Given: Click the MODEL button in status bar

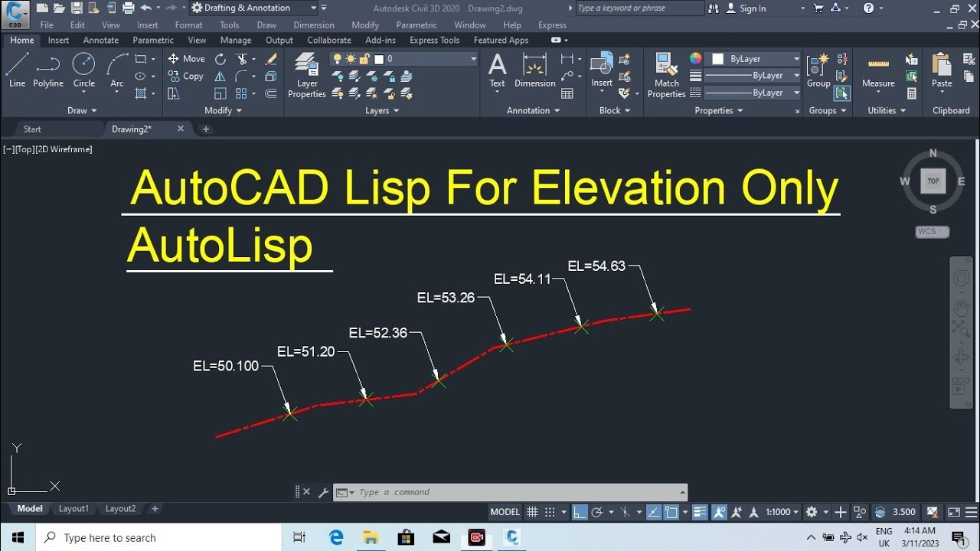Looking at the screenshot, I should [x=505, y=512].
